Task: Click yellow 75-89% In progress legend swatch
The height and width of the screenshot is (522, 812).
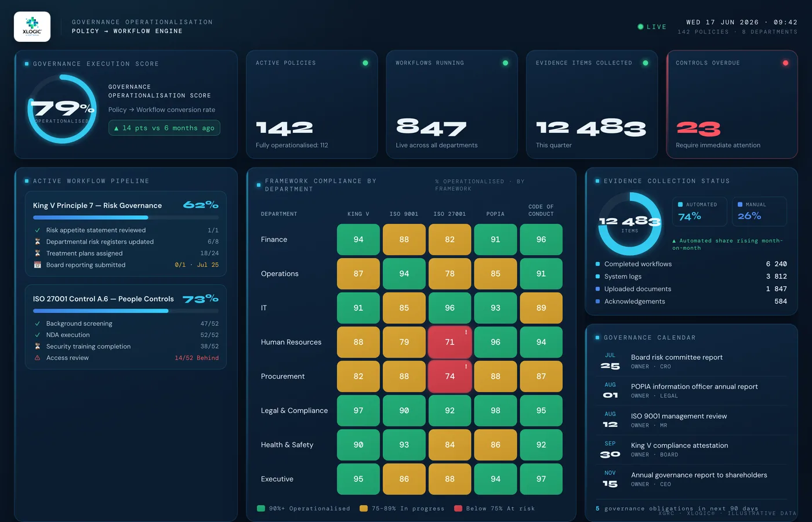Action: point(364,509)
